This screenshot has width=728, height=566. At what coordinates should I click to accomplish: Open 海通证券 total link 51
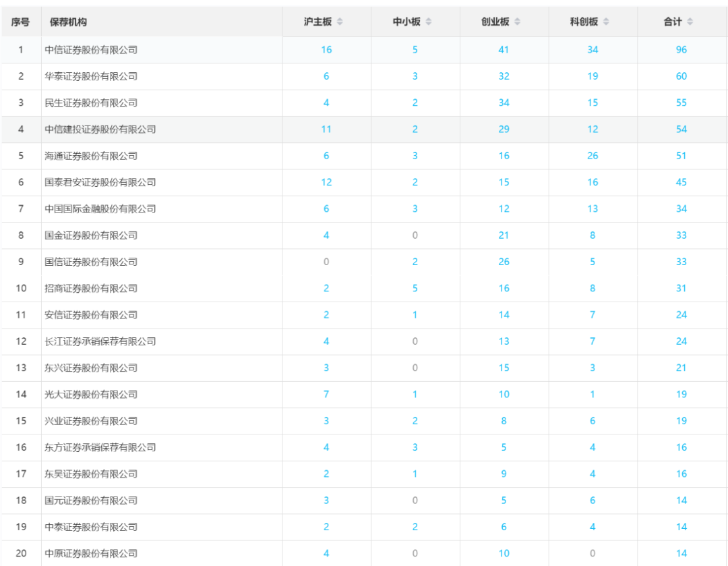point(681,156)
